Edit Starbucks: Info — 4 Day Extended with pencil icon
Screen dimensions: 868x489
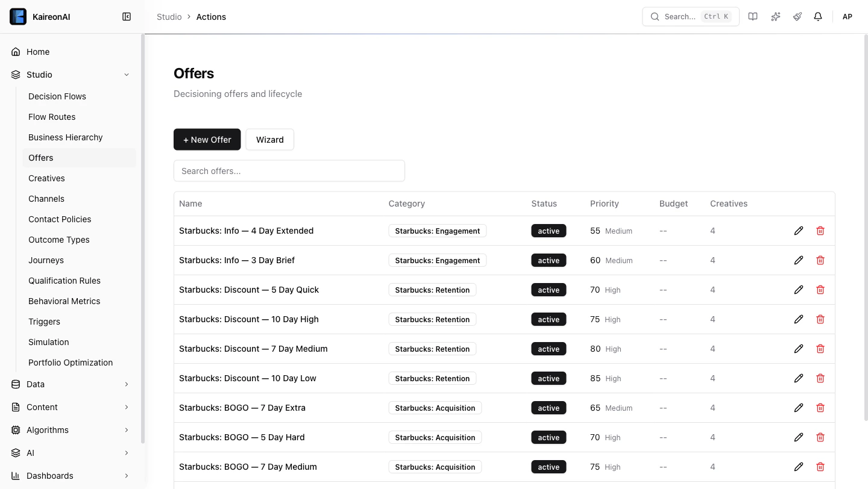pyautogui.click(x=799, y=230)
